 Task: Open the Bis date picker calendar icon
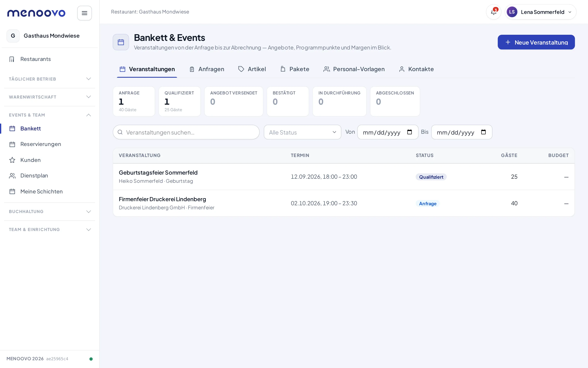pos(483,132)
